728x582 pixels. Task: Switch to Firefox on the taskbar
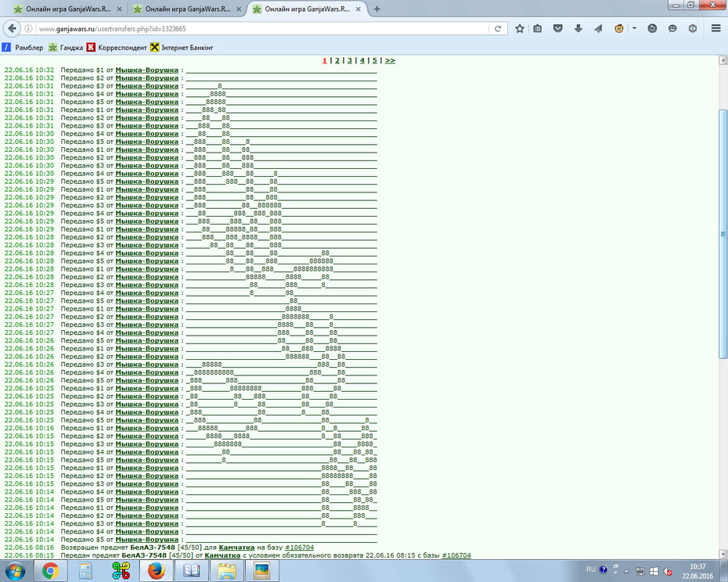pos(157,571)
